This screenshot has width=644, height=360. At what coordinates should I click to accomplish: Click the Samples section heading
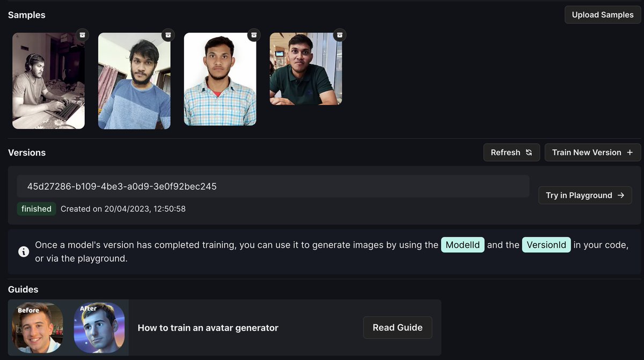[x=27, y=15]
